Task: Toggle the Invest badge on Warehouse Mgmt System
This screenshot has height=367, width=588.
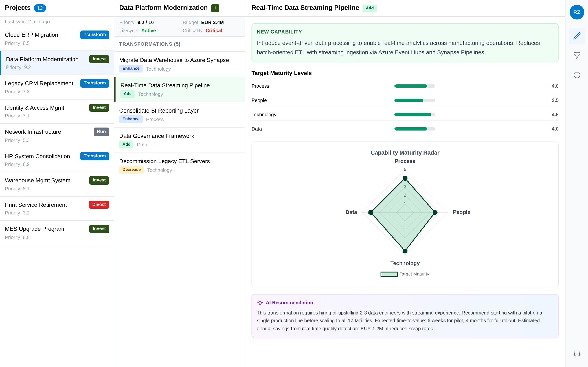Action: [x=99, y=180]
